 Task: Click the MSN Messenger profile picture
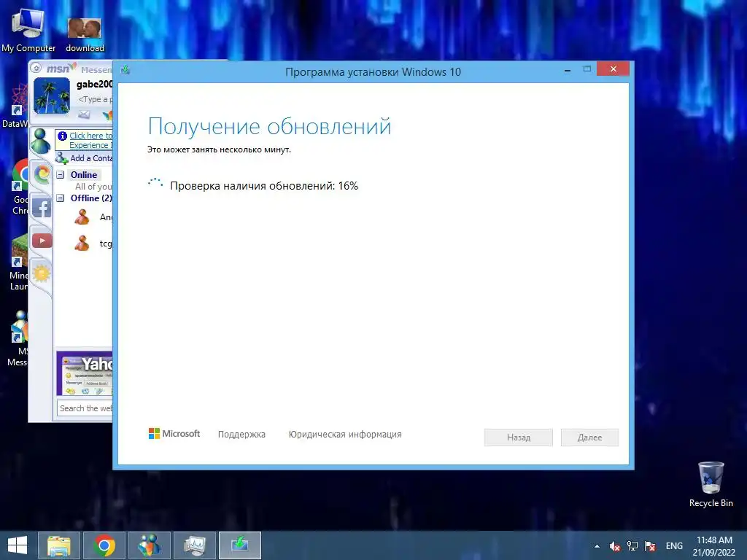pos(52,96)
